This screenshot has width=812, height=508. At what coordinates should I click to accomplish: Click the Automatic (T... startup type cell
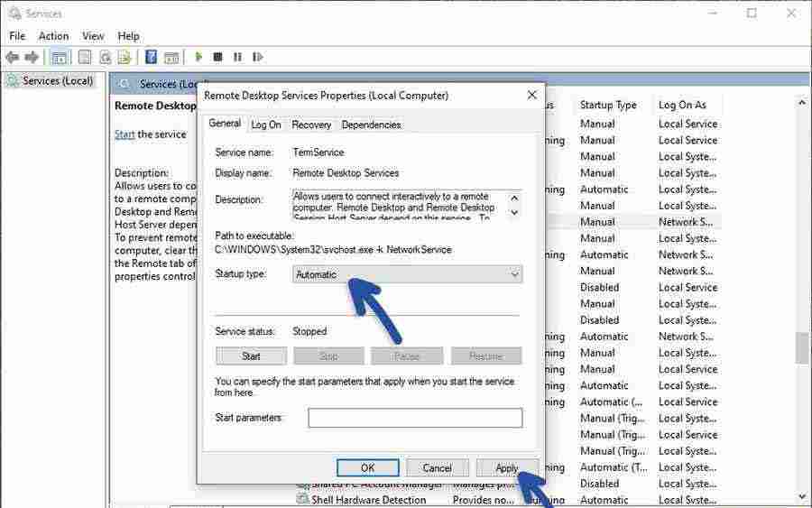click(614, 467)
